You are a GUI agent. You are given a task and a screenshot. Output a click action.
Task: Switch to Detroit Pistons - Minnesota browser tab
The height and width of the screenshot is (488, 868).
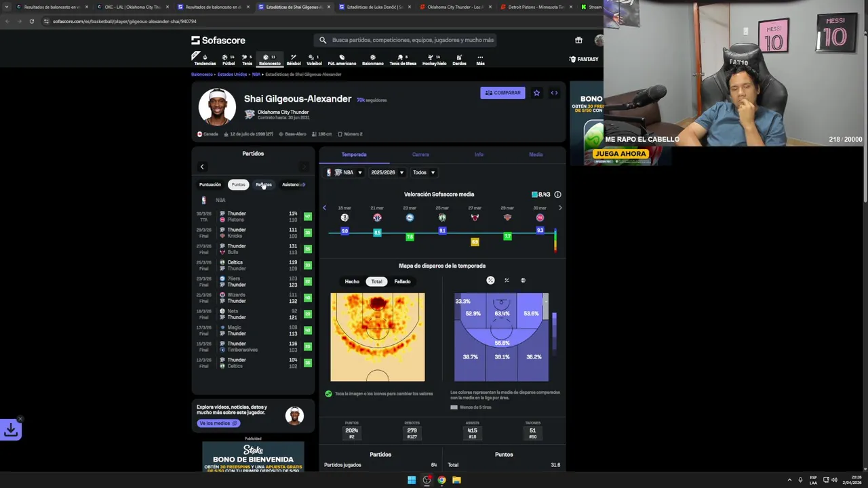point(536,7)
